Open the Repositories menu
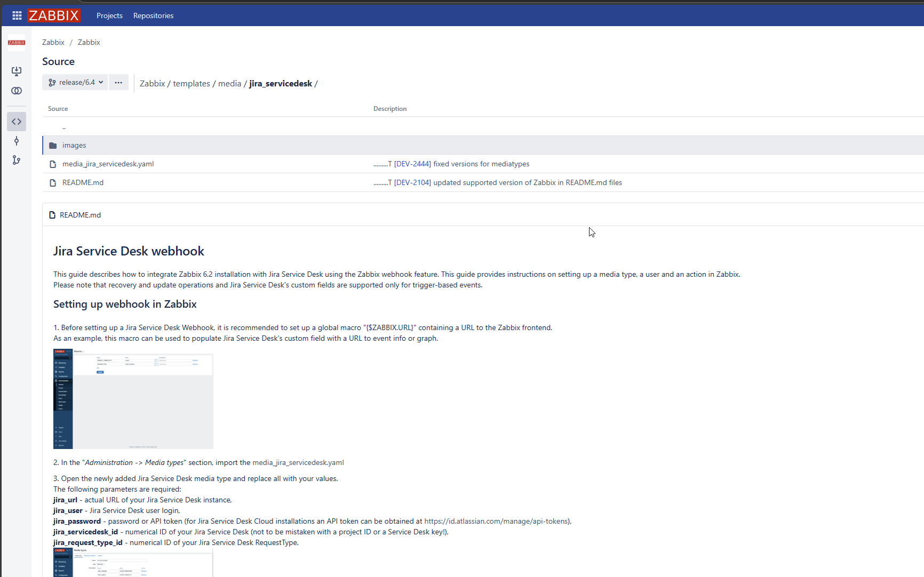Screen dimensions: 924x577 click(x=153, y=15)
